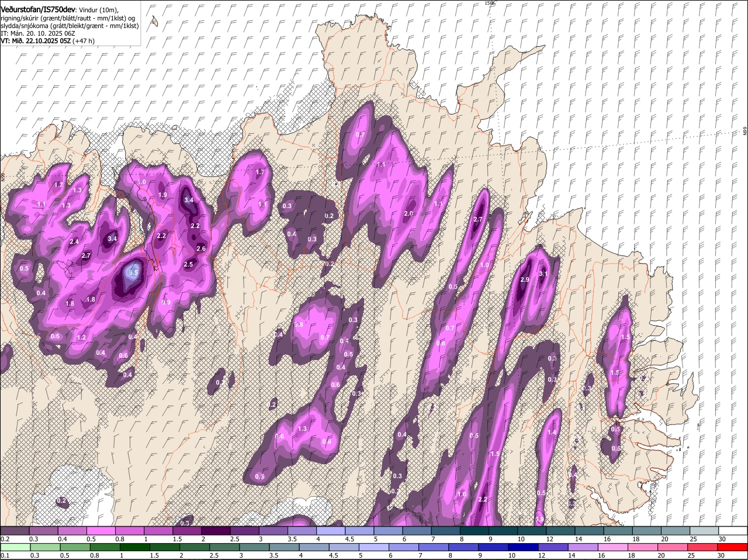The height and width of the screenshot is (560, 748).
Task: Click the '(+47 h)' forecast offset text
Action: pos(84,41)
